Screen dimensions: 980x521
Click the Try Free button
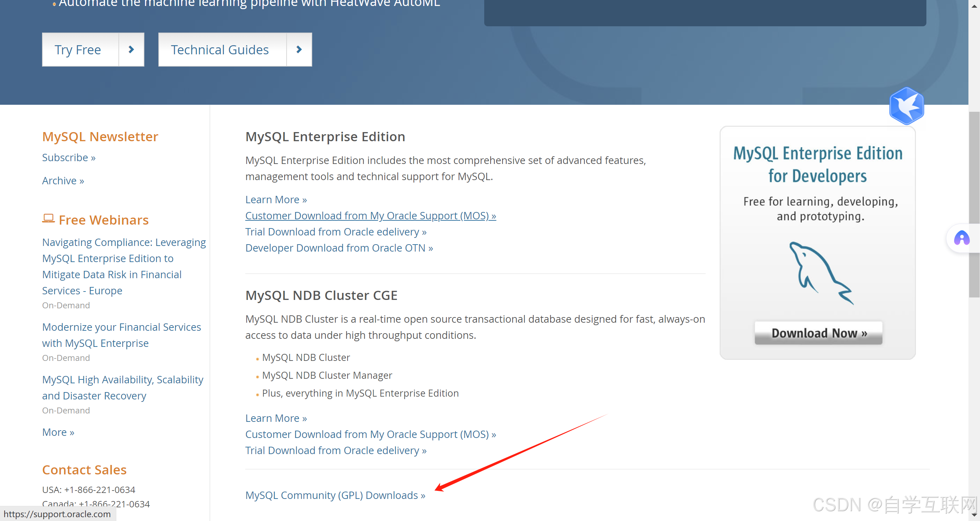coord(78,49)
